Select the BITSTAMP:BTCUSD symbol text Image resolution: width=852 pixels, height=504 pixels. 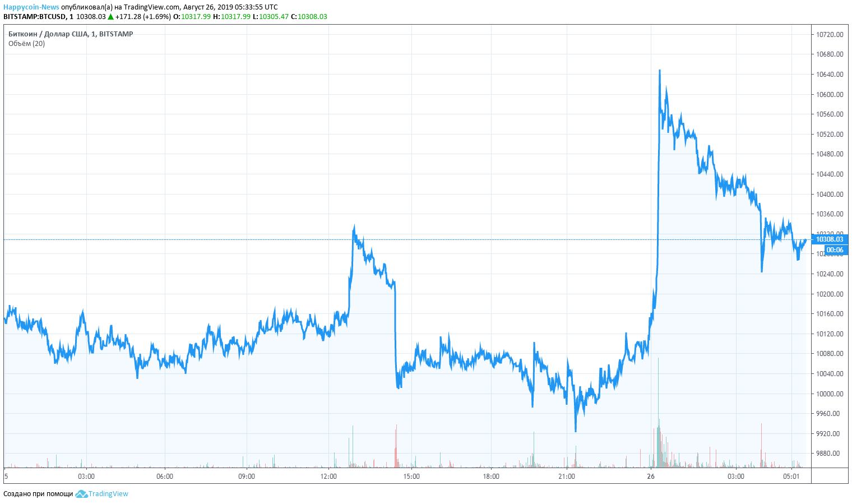coord(35,17)
